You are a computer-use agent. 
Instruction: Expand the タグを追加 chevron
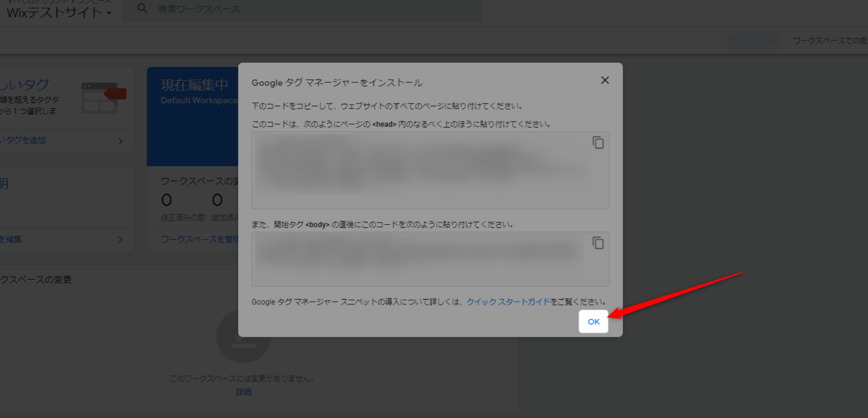pyautogui.click(x=121, y=141)
